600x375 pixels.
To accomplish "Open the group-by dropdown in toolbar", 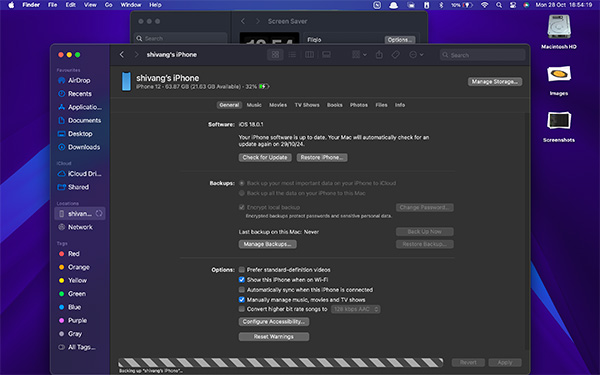I will click(359, 55).
